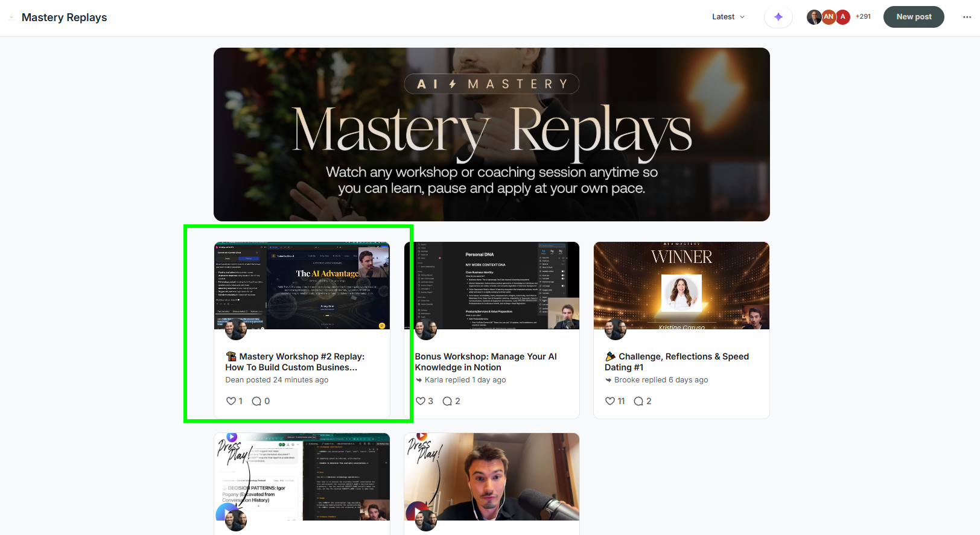Click the first member photo avatar in header
The width and height of the screenshot is (980, 535).
pos(814,17)
